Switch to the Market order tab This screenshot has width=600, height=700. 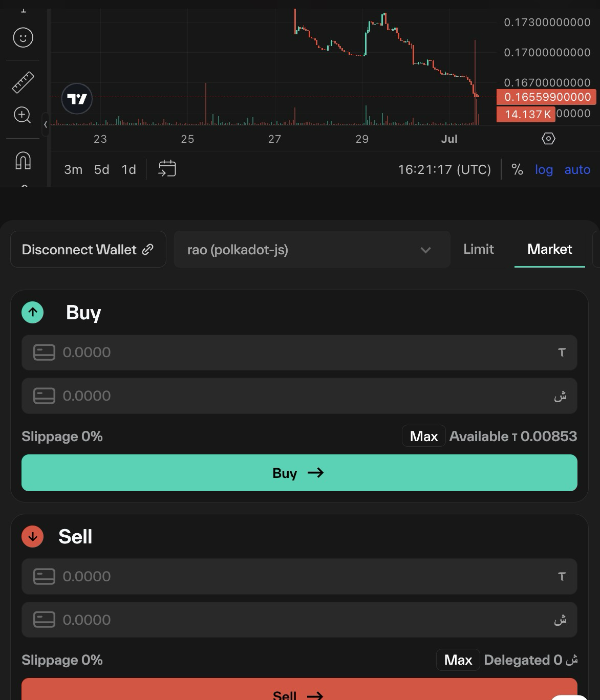(x=550, y=249)
